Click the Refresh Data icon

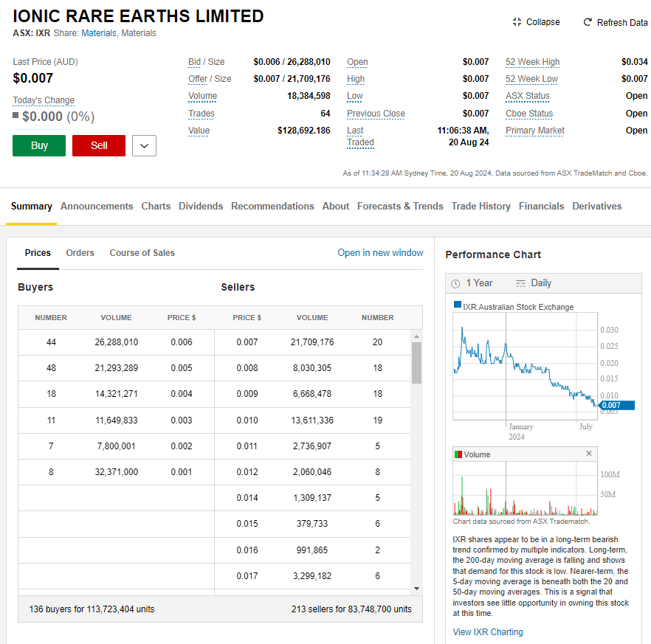[x=588, y=22]
